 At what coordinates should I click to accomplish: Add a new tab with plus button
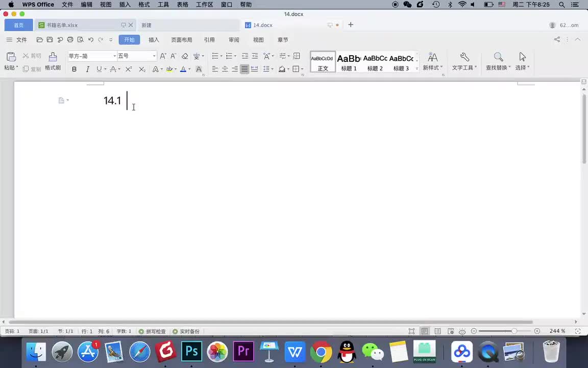[x=351, y=25]
